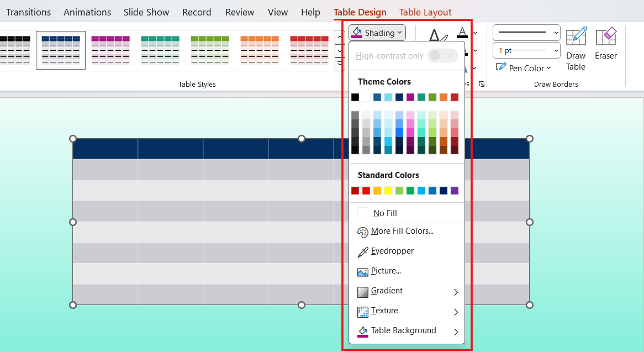Open the 1 pt pen weight dropdown
Screen dimensions: 644x352
coord(556,50)
